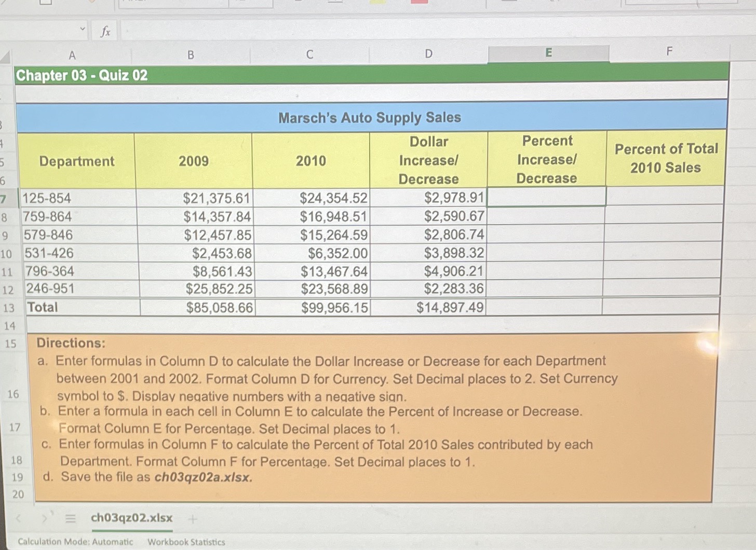
Task: Select the 2009 header cell
Action: [194, 161]
